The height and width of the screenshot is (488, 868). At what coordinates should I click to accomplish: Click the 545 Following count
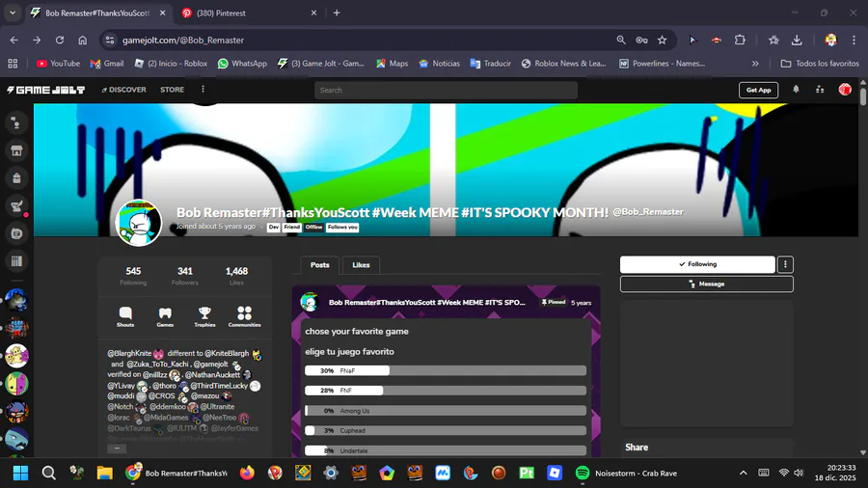pos(133,276)
